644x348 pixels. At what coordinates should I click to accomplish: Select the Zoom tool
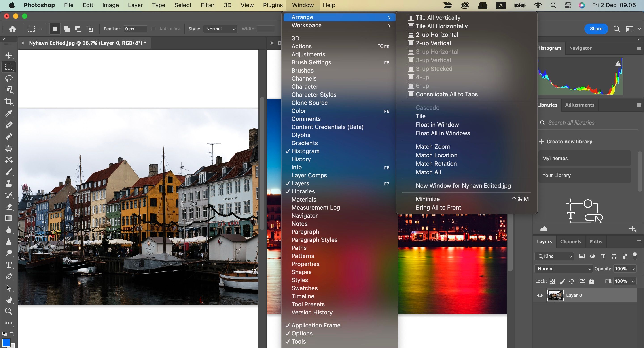[x=9, y=311]
